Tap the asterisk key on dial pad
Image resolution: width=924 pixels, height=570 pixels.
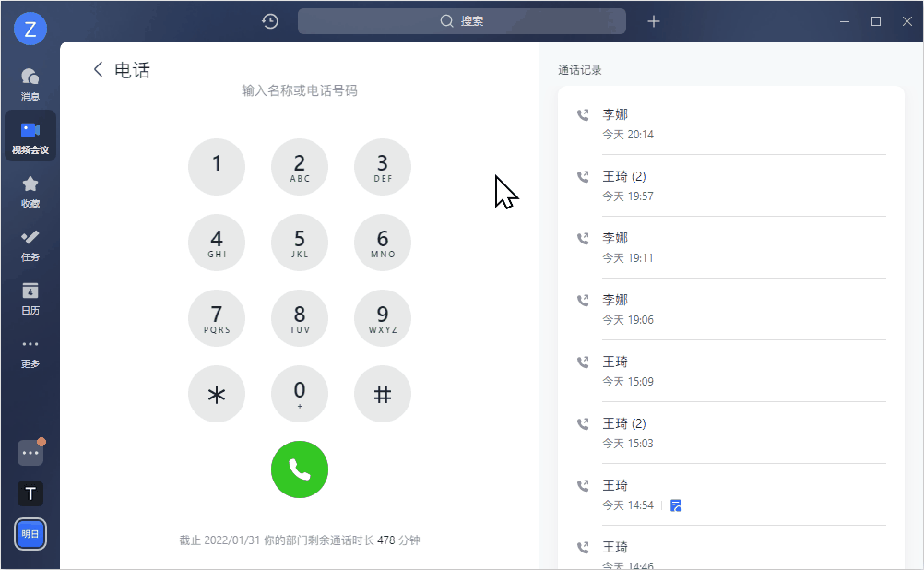(217, 394)
